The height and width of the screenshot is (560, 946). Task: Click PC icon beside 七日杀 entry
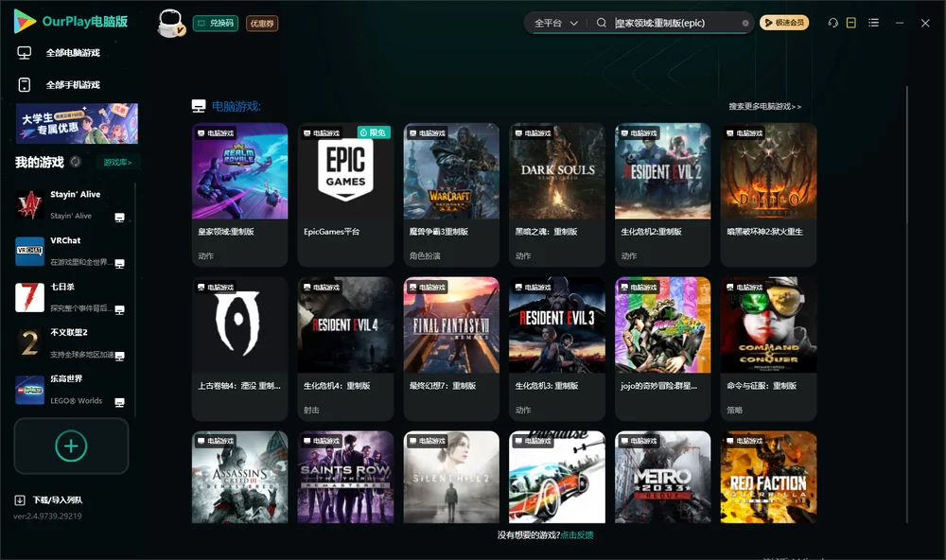click(119, 309)
